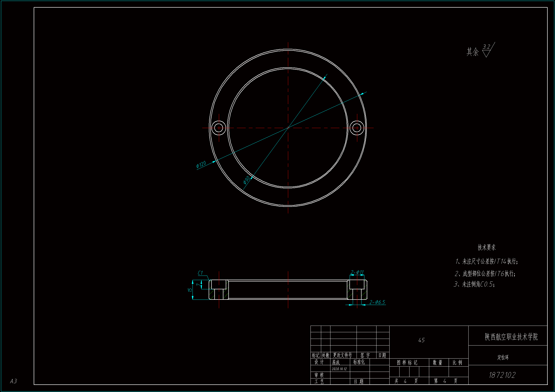Select the 未注倒角C0.5 note
Screen dimensions: 555x392
point(474,284)
